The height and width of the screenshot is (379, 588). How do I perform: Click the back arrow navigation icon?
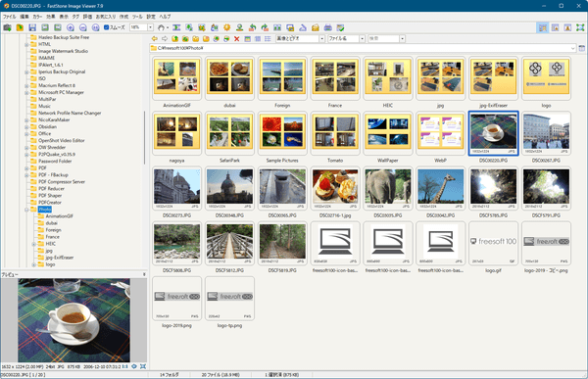(154, 38)
